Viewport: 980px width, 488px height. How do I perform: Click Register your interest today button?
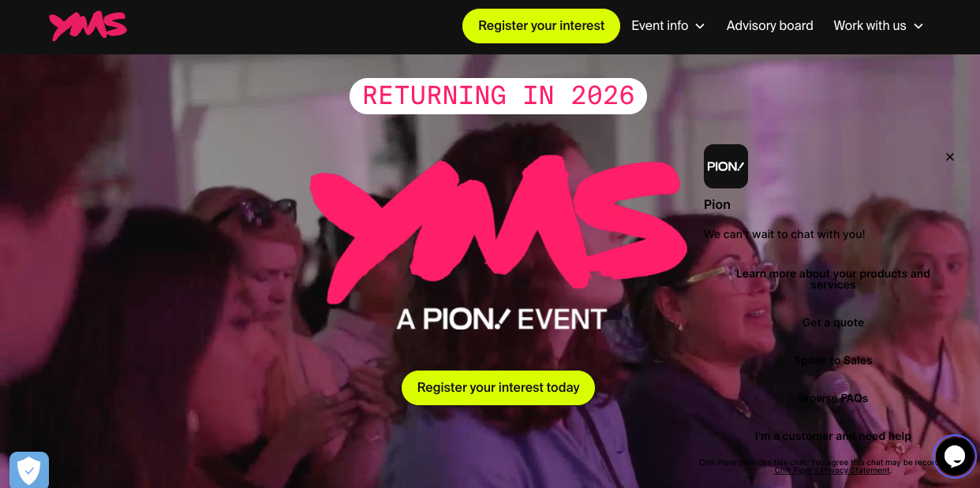pyautogui.click(x=498, y=388)
